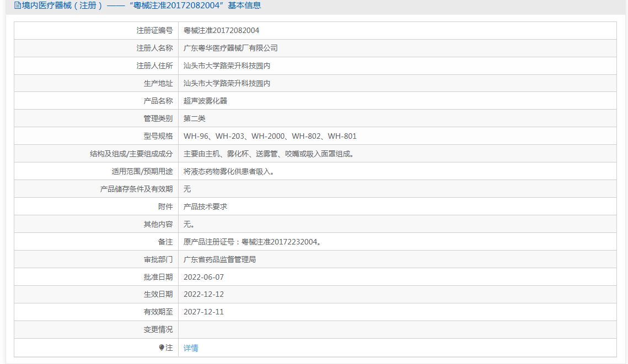Select effective date 2022-12-12
Screen dimensions: 628x364
tap(203, 294)
